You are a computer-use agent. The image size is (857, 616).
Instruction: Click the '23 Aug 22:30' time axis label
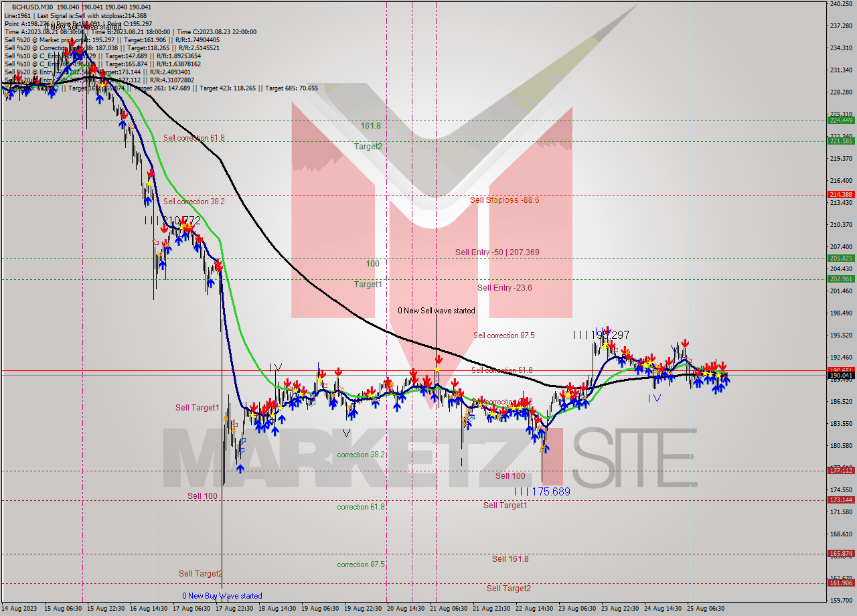click(620, 609)
